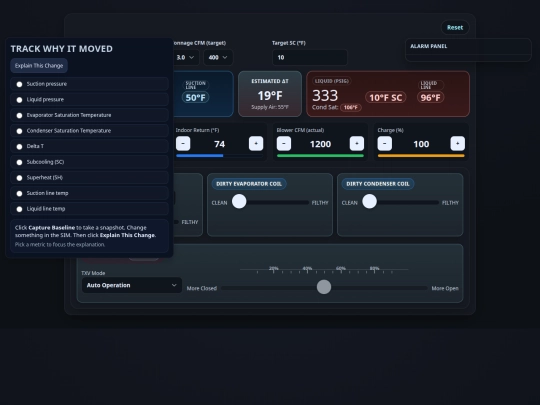Click the Charge orange progress bar
The image size is (540, 405).
pyautogui.click(x=421, y=156)
